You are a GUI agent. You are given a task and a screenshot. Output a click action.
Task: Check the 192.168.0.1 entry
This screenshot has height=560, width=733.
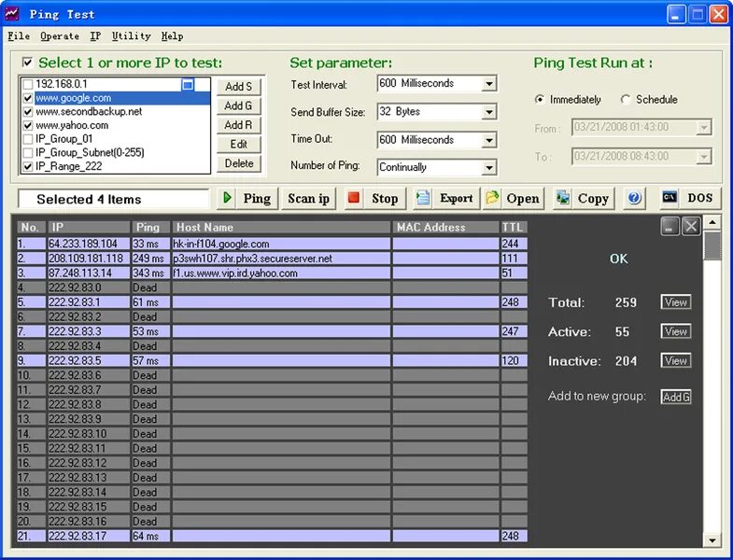pyautogui.click(x=28, y=84)
